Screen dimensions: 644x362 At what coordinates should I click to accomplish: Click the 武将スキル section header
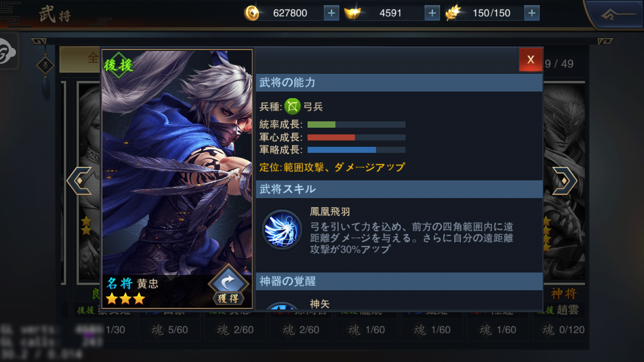(x=399, y=189)
